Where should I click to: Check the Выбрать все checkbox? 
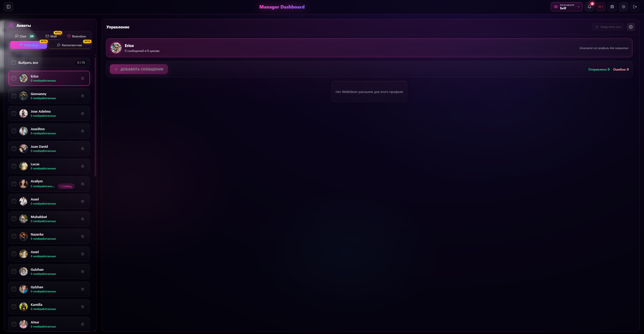(13, 63)
